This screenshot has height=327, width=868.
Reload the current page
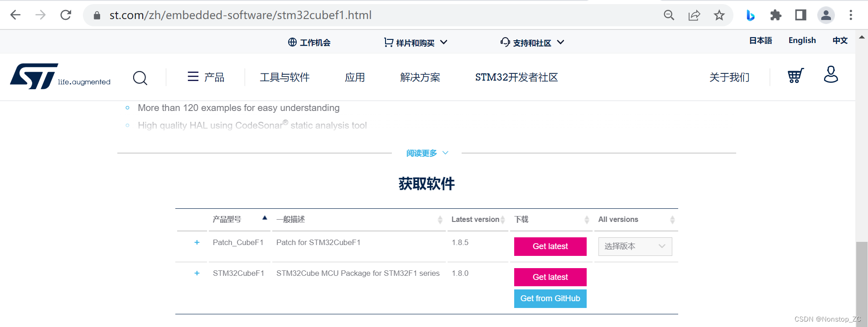(x=66, y=15)
